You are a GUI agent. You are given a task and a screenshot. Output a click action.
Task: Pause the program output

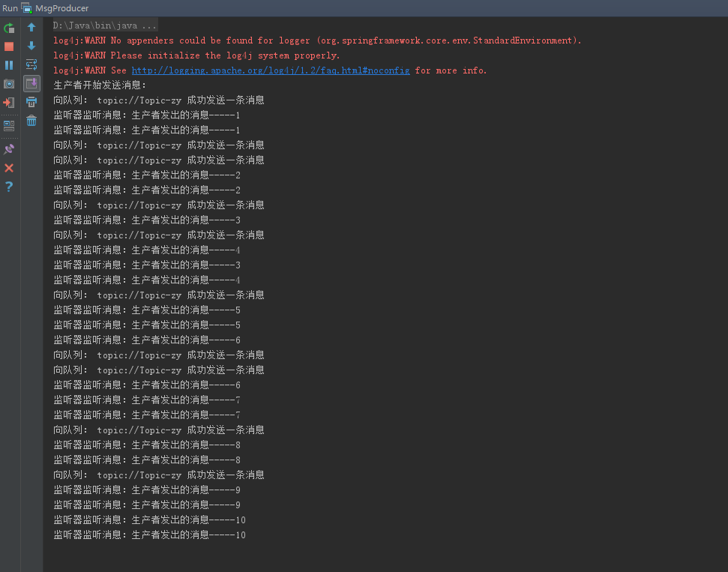click(9, 65)
